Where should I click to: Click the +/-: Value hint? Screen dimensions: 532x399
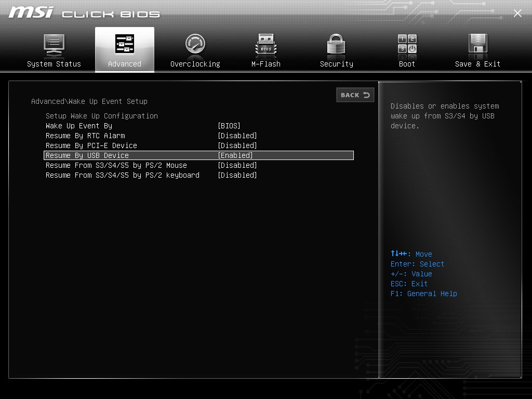click(411, 274)
